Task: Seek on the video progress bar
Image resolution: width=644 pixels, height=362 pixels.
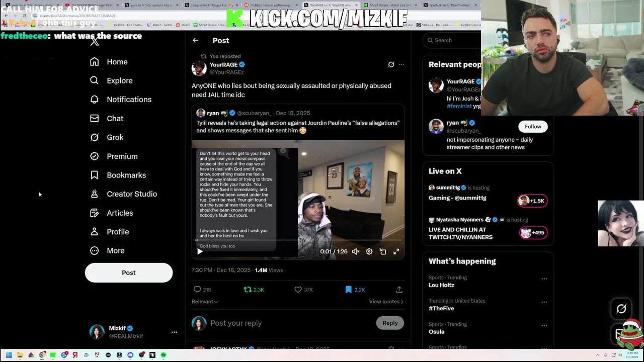Action: [x=298, y=240]
